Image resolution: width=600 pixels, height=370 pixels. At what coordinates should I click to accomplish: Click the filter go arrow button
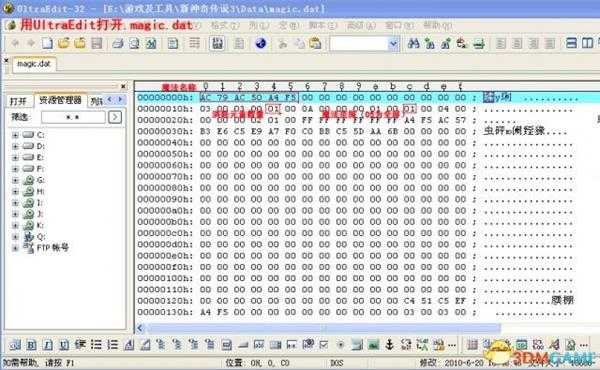click(x=115, y=117)
